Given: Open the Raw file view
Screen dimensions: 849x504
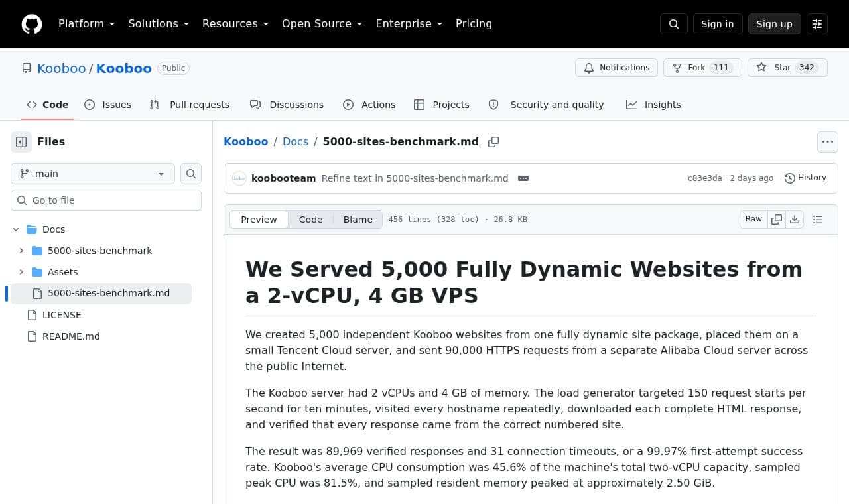Looking at the screenshot, I should 753,220.
